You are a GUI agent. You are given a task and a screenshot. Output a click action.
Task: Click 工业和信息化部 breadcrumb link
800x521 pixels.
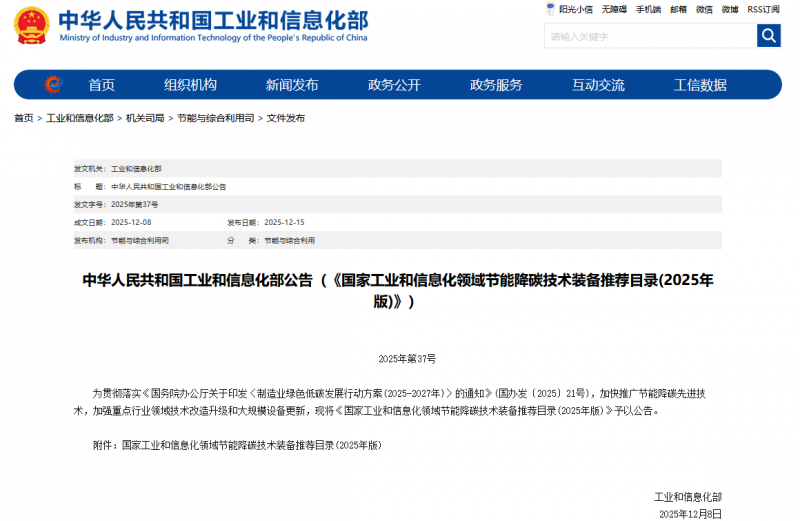coord(80,118)
